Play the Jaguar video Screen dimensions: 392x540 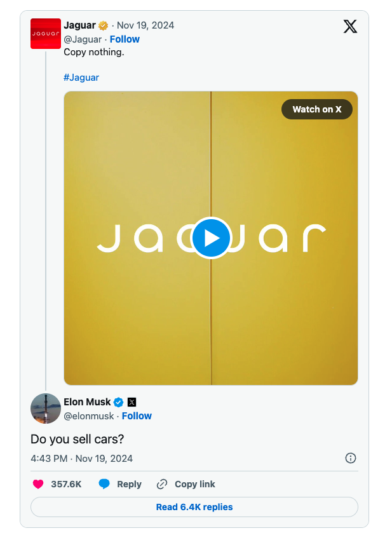pos(211,238)
